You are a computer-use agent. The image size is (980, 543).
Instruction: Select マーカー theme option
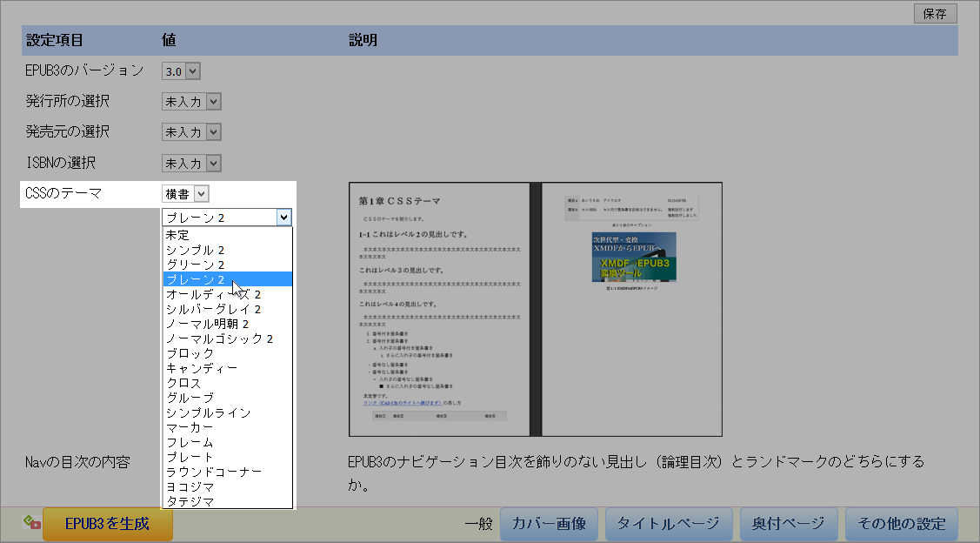[227, 428]
